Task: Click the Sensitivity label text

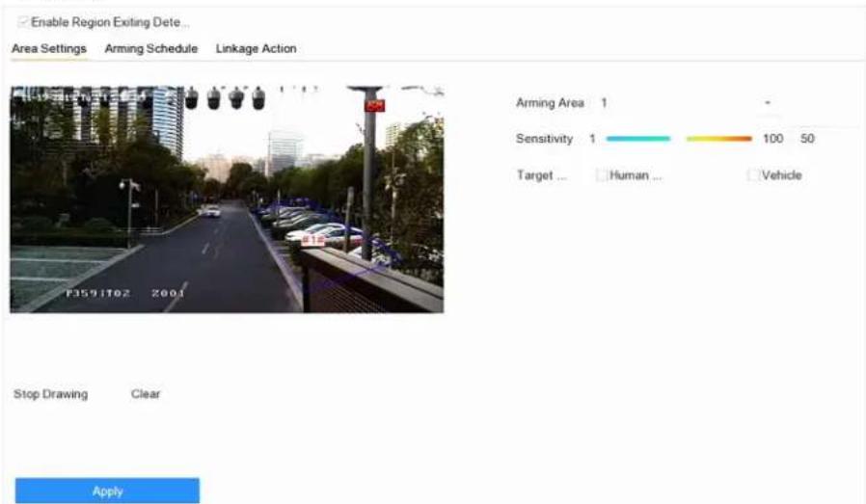Action: coord(544,139)
